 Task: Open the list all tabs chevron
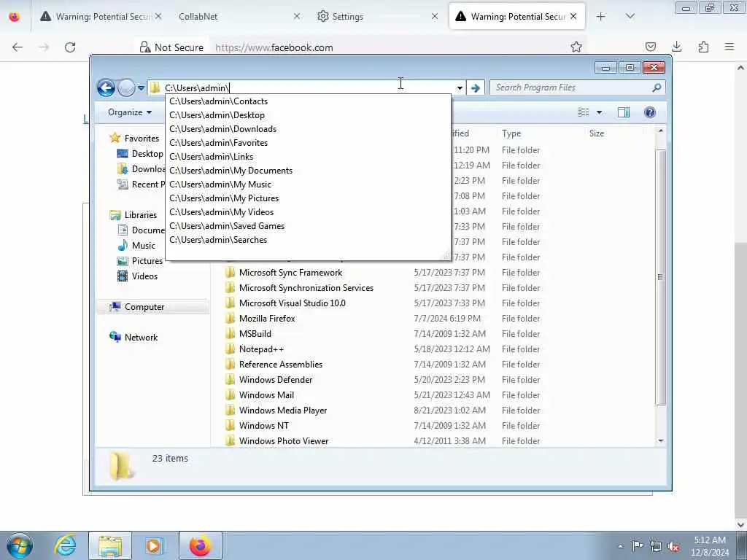click(x=630, y=17)
